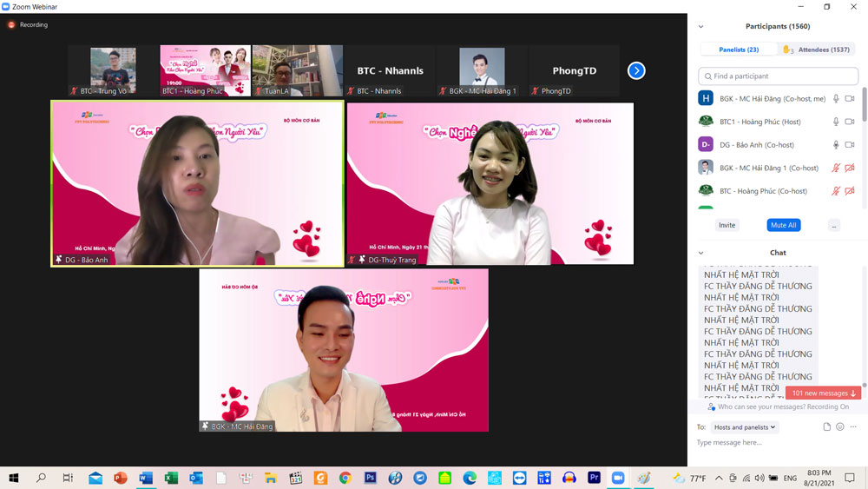Mute BGK - MC Hải Đăng's microphone
The image size is (868, 489).
pos(836,99)
